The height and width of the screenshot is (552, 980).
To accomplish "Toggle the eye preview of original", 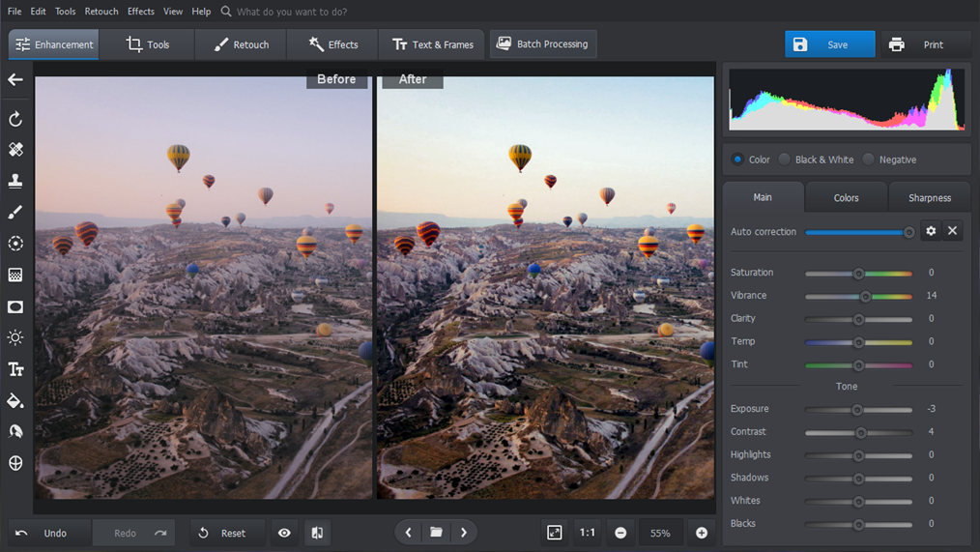I will point(284,533).
